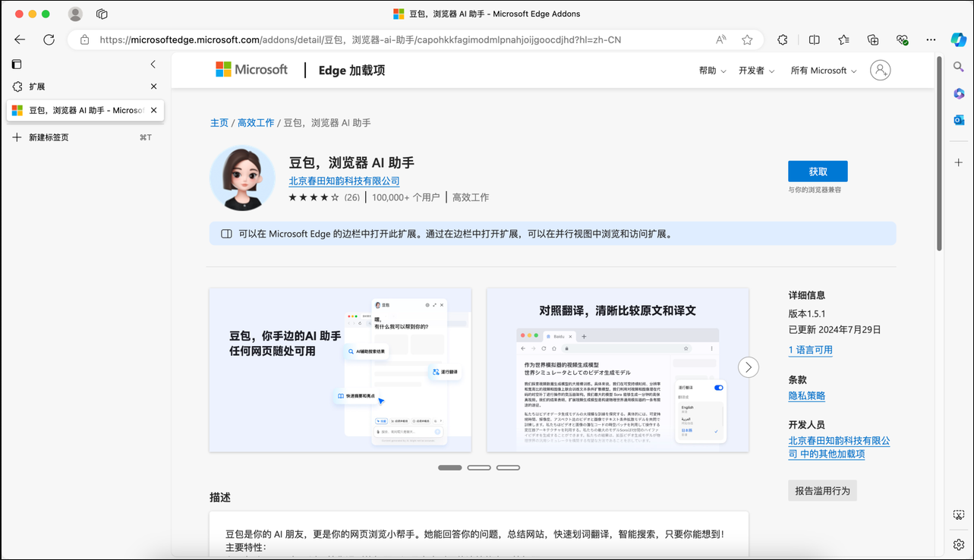Open Settings and more ellipsis menu
The width and height of the screenshot is (974, 560).
click(x=931, y=39)
